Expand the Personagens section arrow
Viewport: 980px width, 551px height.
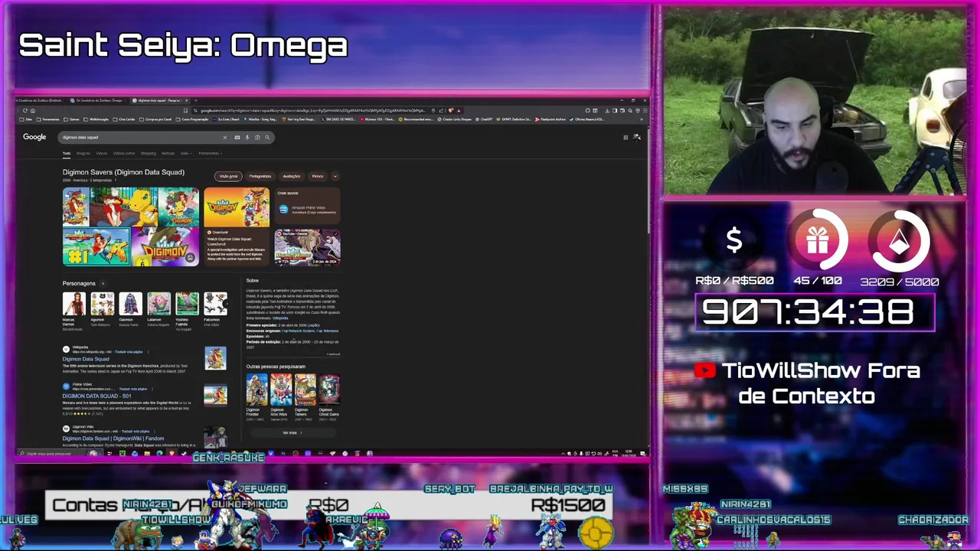(x=103, y=283)
